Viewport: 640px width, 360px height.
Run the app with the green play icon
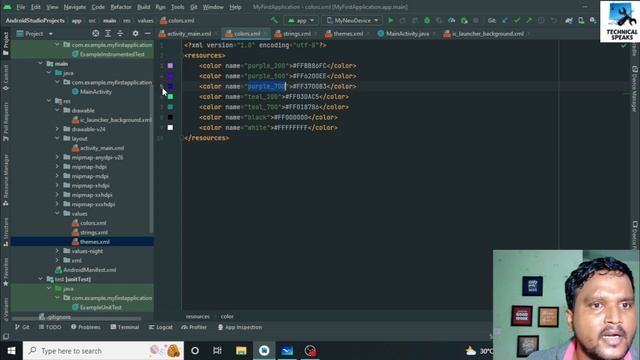[x=391, y=20]
